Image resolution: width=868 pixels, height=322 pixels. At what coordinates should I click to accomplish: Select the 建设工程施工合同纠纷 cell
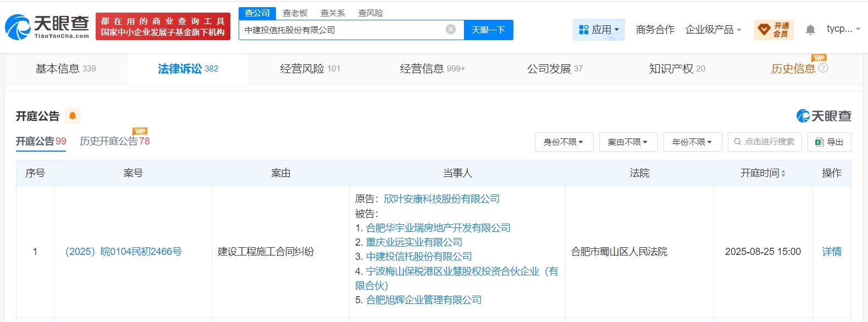(266, 252)
